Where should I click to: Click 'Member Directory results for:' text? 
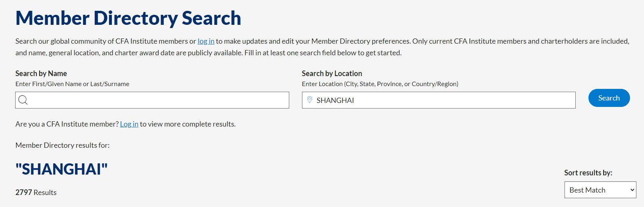(x=63, y=145)
